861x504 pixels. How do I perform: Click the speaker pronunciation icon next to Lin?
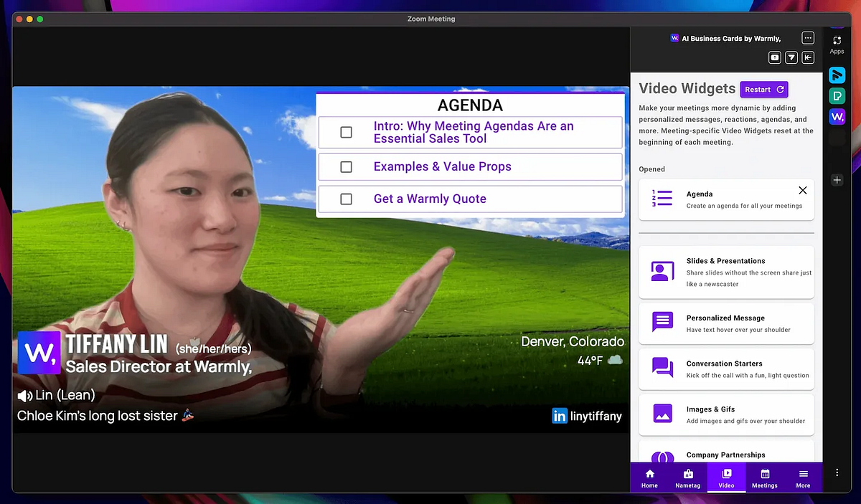pyautogui.click(x=24, y=396)
